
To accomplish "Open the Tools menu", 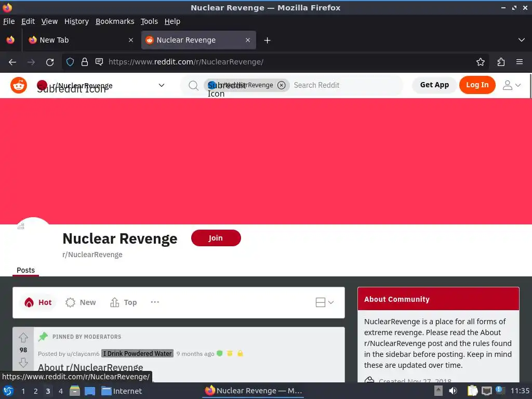I will click(149, 21).
